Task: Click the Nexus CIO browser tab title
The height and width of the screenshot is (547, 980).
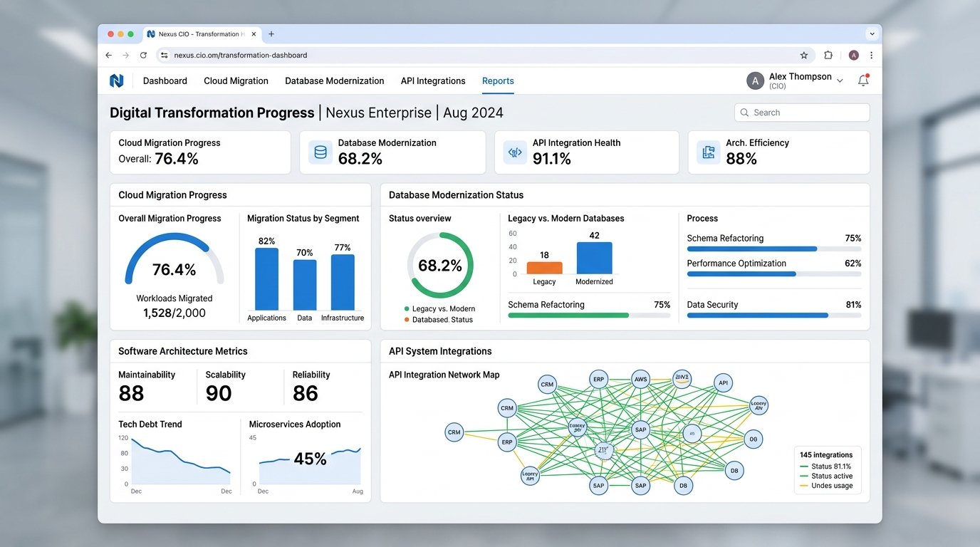Action: click(x=201, y=33)
